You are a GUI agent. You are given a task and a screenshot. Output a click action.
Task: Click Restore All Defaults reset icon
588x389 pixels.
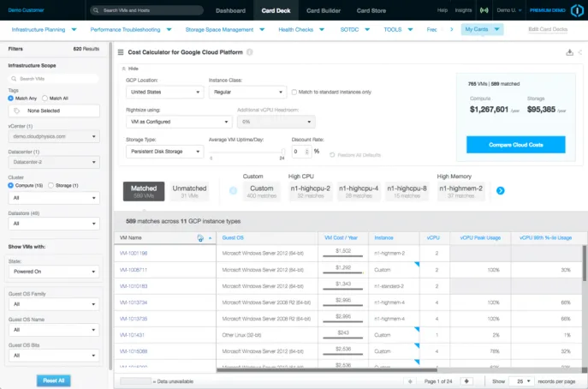click(332, 155)
